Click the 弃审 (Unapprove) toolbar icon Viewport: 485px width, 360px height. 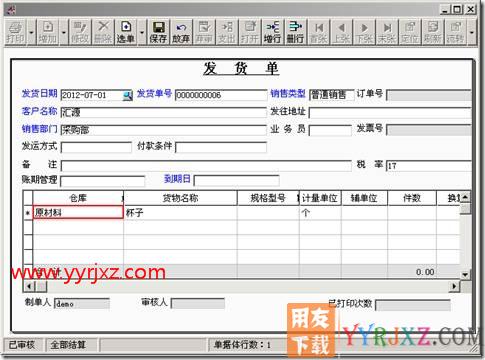tap(204, 32)
